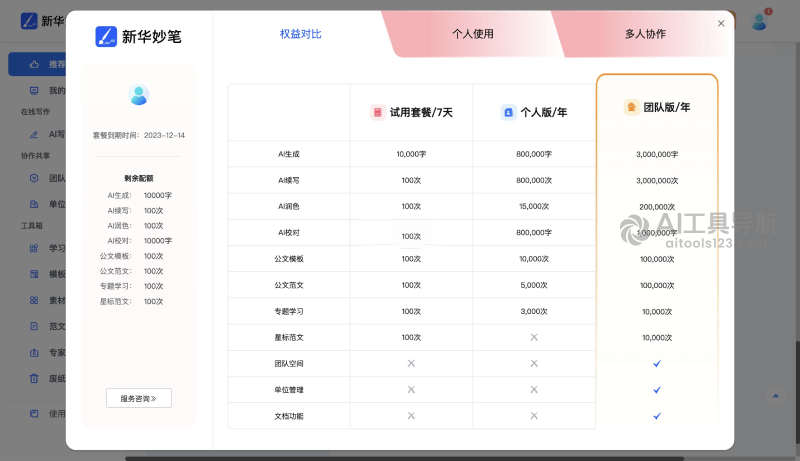800x461 pixels.
Task: Click the 个人版 X mark for 星标范文
Action: 534,337
